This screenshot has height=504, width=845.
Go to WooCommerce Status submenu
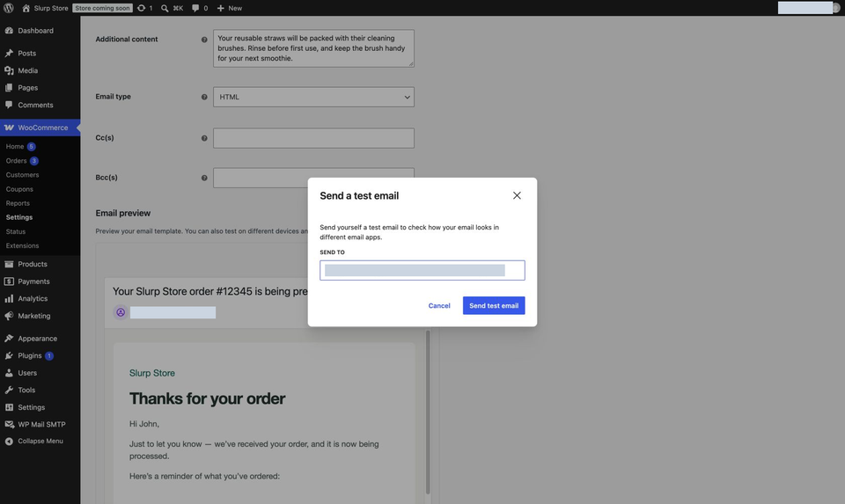(16, 231)
